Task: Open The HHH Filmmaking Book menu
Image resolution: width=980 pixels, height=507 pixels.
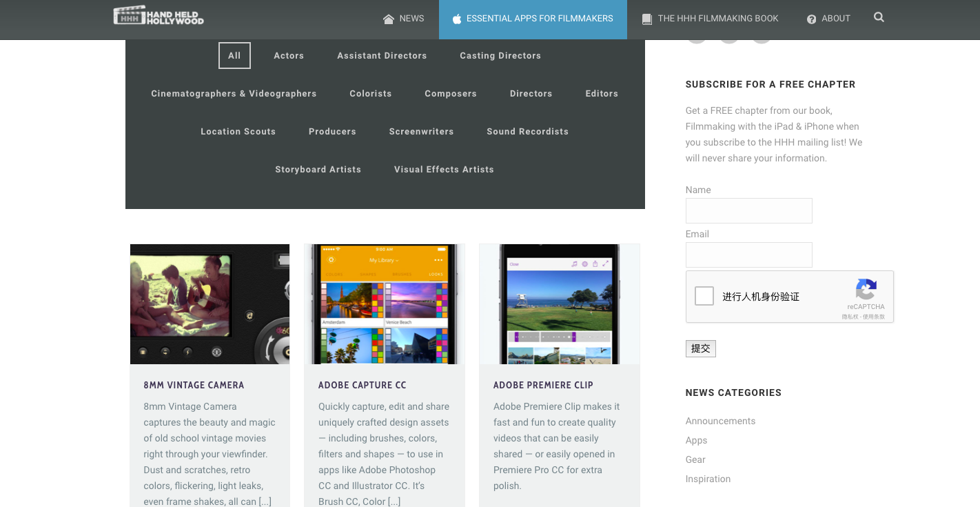Action: click(711, 19)
